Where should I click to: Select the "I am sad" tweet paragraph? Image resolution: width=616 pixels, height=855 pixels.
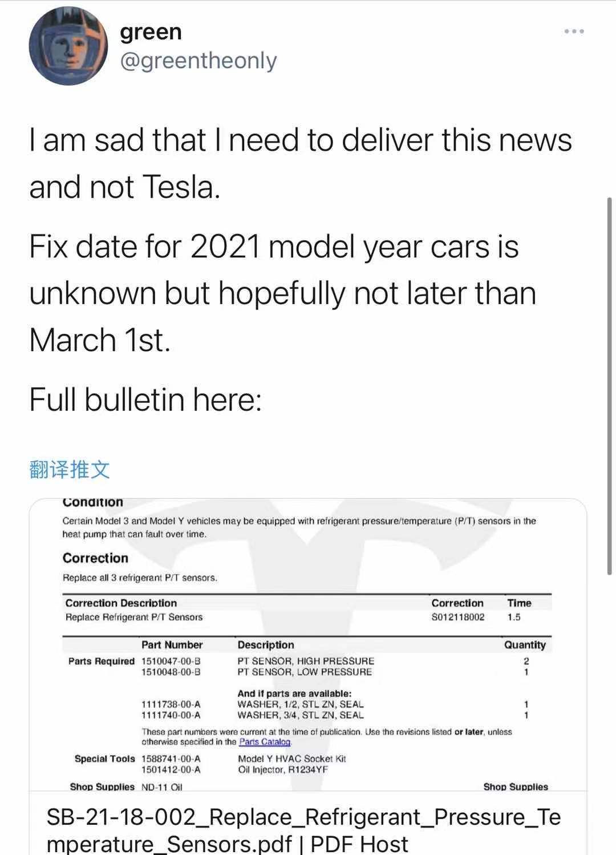coord(300,163)
